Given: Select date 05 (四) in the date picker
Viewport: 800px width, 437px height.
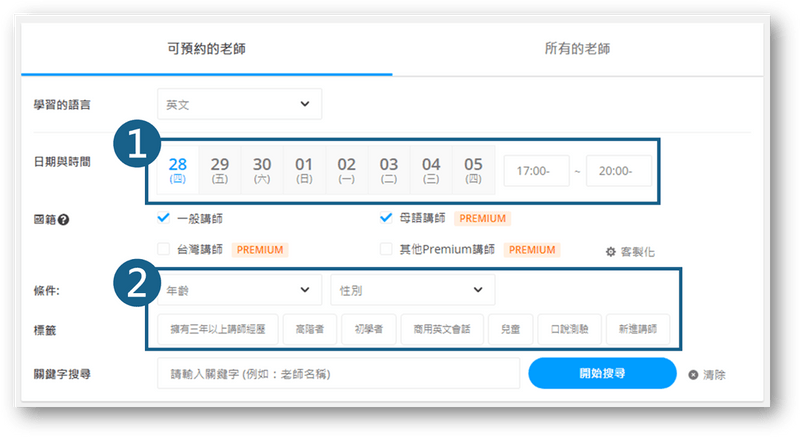Looking at the screenshot, I should [x=473, y=169].
